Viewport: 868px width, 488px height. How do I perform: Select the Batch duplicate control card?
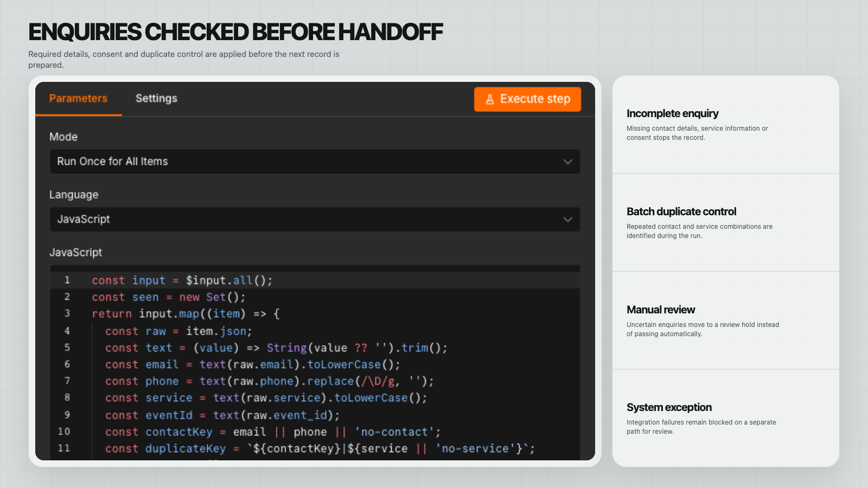[726, 223]
